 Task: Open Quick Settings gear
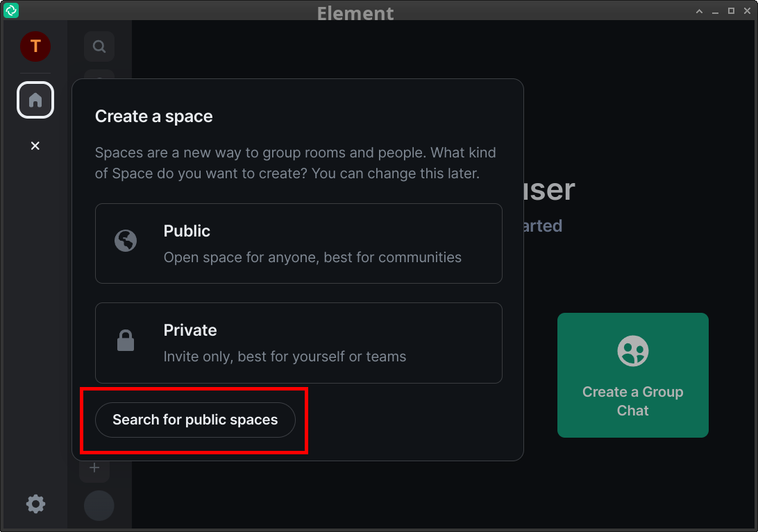click(x=35, y=504)
